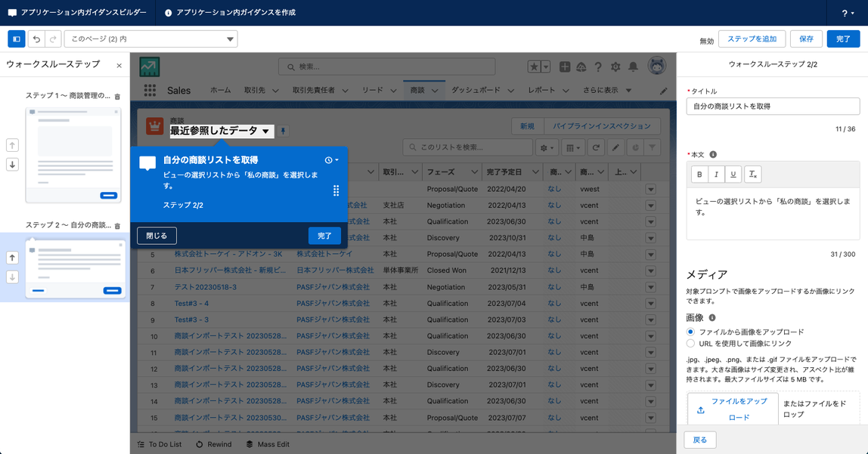Select URL を使用して画像にリンク radio option
Image resolution: width=868 pixels, height=454 pixels.
click(690, 344)
